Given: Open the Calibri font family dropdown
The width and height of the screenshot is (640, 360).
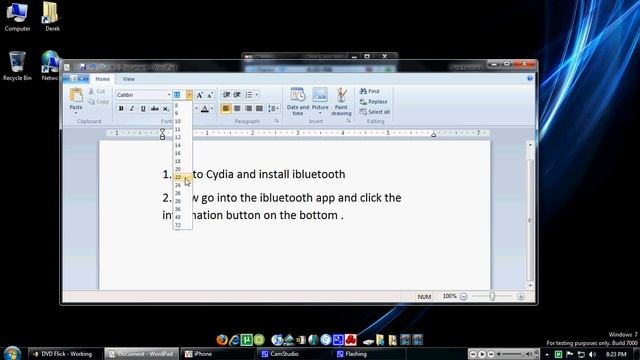Looking at the screenshot, I should coord(169,95).
